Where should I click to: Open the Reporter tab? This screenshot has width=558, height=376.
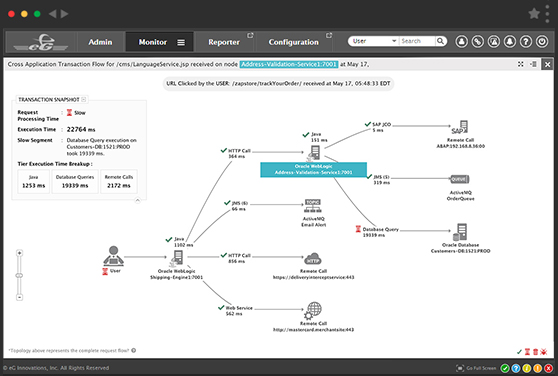[x=224, y=42]
